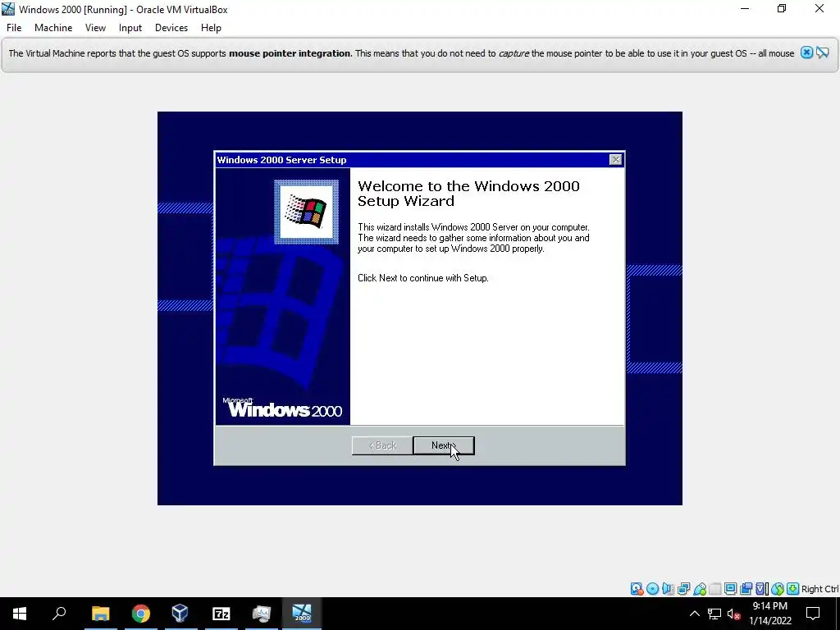Open 7-Zip from the taskbar

[x=221, y=614]
